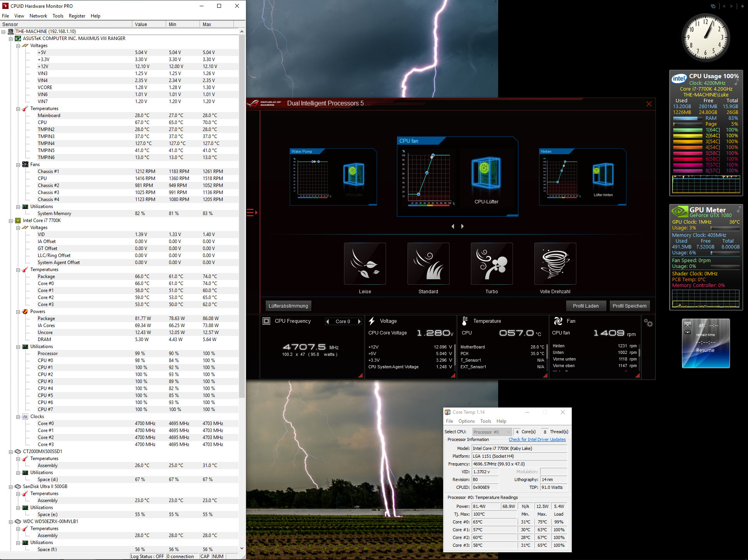Select the Leise fan profile icon
748x560 pixels.
[365, 264]
